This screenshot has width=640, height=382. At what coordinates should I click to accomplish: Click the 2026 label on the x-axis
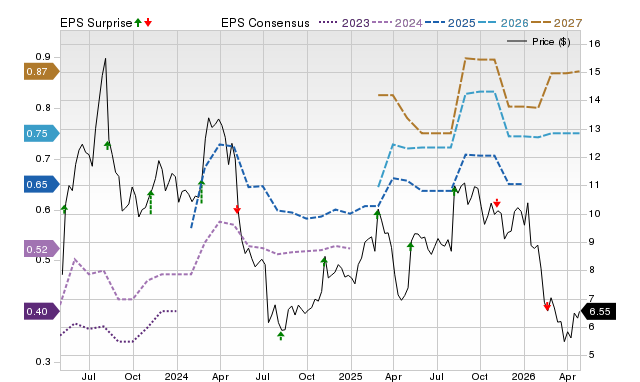click(524, 376)
